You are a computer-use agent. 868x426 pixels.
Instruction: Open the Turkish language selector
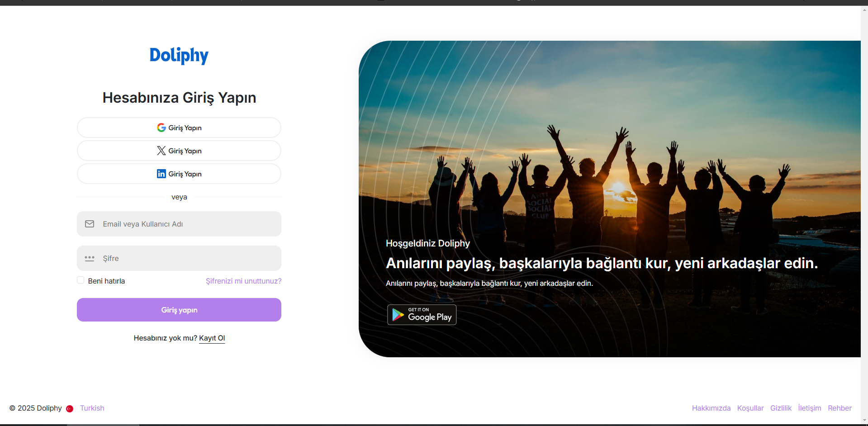pyautogui.click(x=92, y=408)
